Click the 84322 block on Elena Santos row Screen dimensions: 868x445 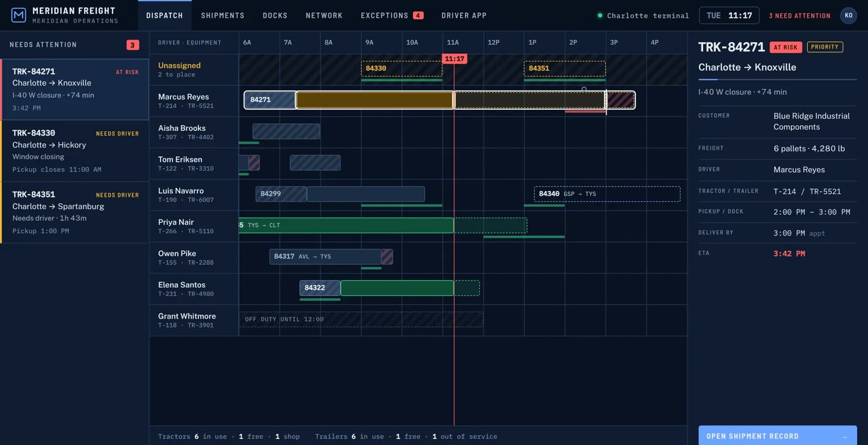tap(320, 288)
